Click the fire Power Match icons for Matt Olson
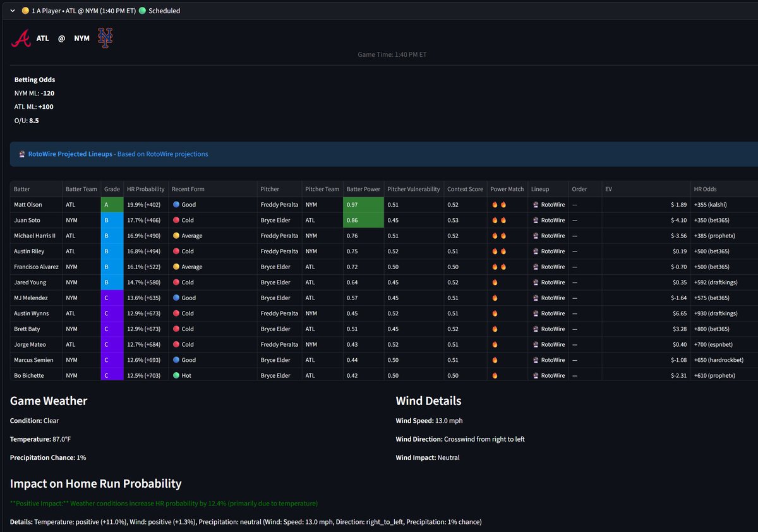This screenshot has width=758, height=532. [499, 205]
